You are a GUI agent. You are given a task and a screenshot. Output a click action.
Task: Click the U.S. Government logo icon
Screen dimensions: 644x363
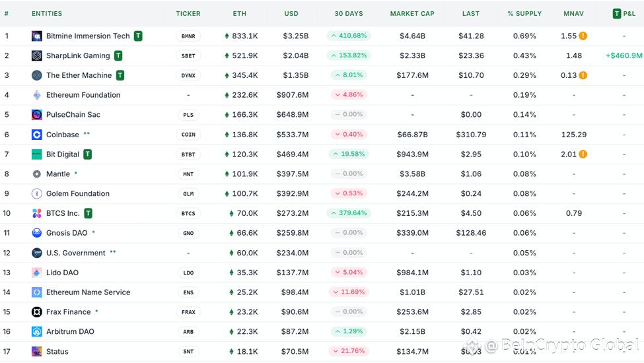[36, 253]
